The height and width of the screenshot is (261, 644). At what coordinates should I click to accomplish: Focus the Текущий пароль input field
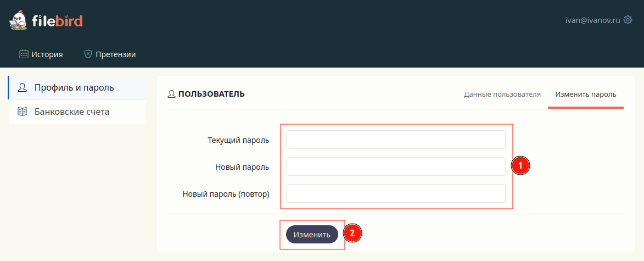coord(395,140)
